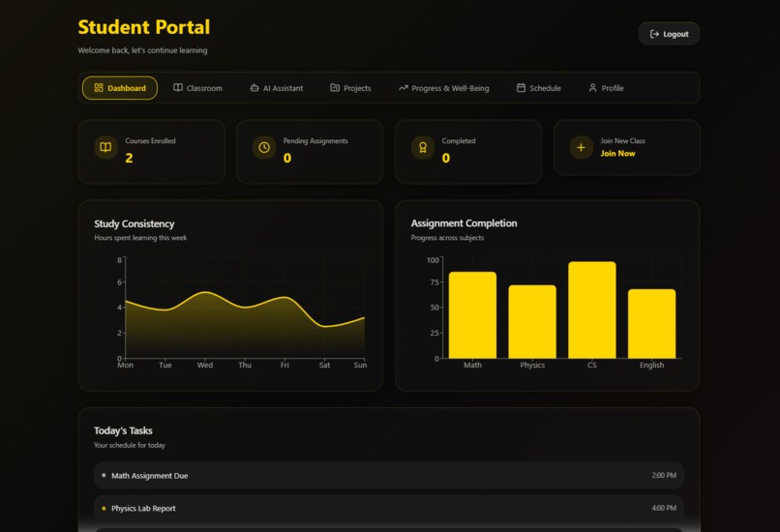
Task: Click the Math axis label
Action: (472, 365)
